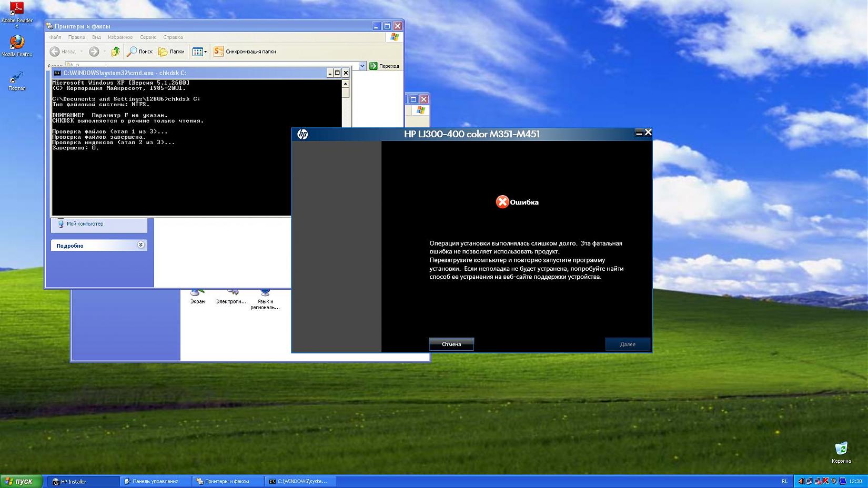This screenshot has height=488, width=868.
Task: Click the Forward arrow in Принтеры и факсы
Action: (x=94, y=52)
